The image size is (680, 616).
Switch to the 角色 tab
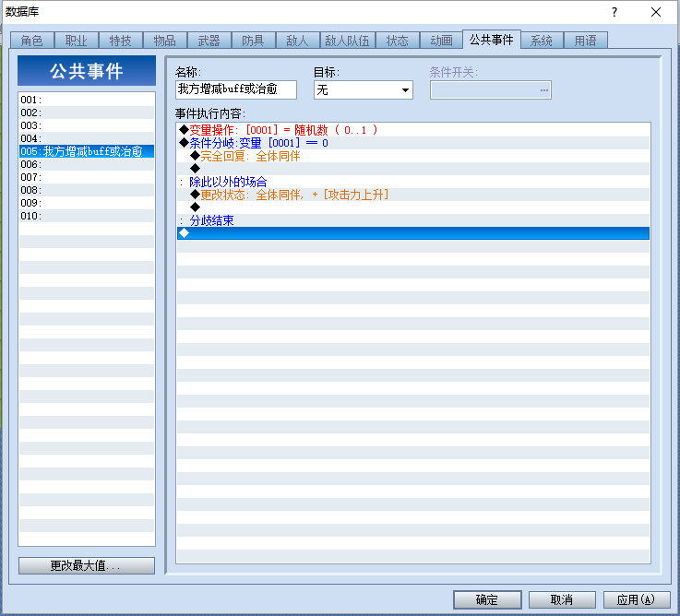[31, 41]
